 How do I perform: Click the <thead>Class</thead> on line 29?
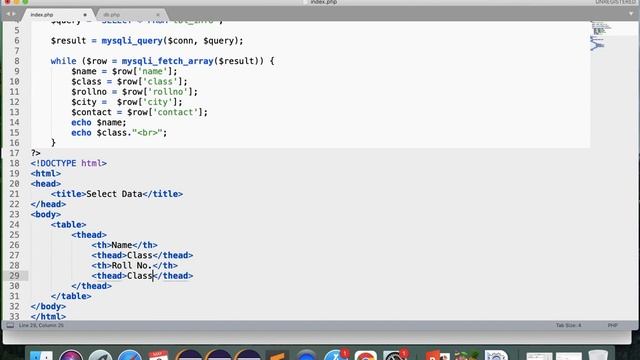coord(142,276)
